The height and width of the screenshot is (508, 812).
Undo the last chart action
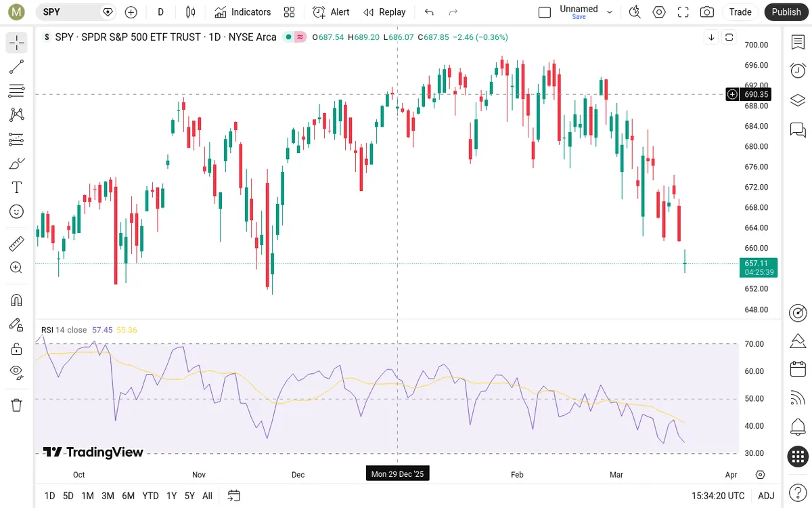[429, 12]
